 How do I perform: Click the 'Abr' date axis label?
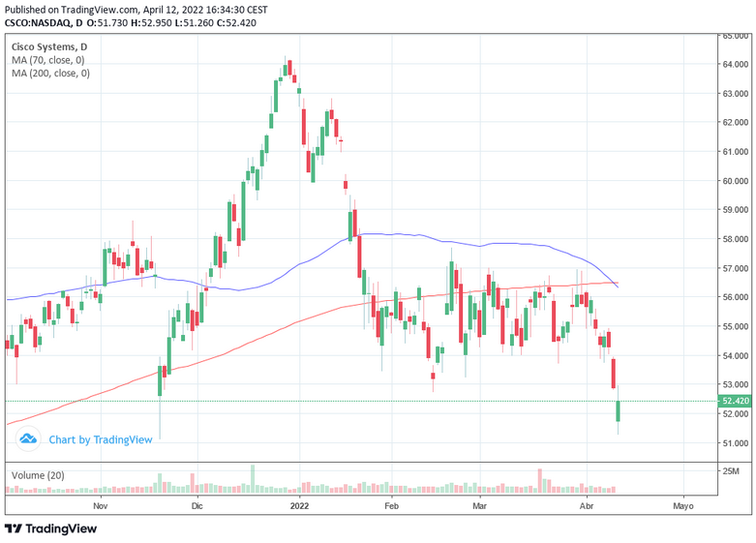coord(587,506)
